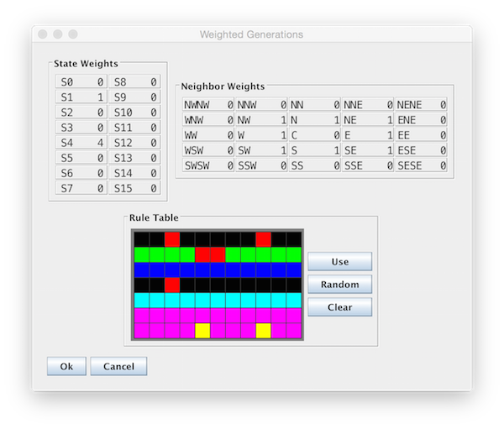Image resolution: width=504 pixels, height=429 pixels.
Task: Select the NNW neighbor weight field
Action: point(261,104)
